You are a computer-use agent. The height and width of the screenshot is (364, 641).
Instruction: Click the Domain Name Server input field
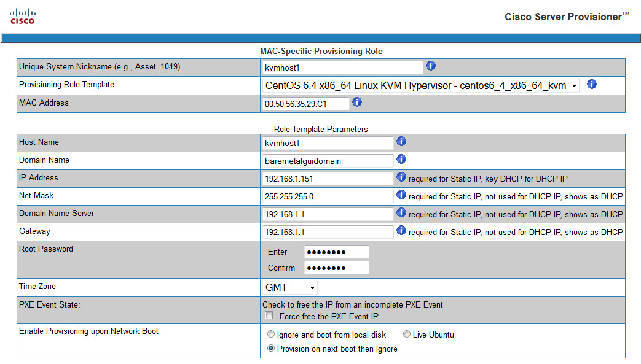[328, 214]
